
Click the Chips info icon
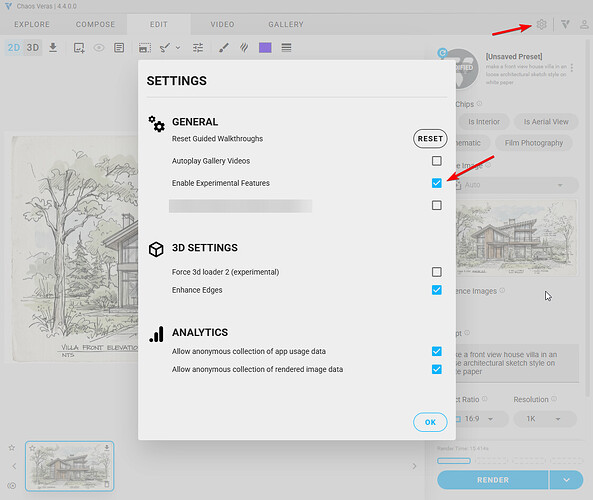pos(479,103)
